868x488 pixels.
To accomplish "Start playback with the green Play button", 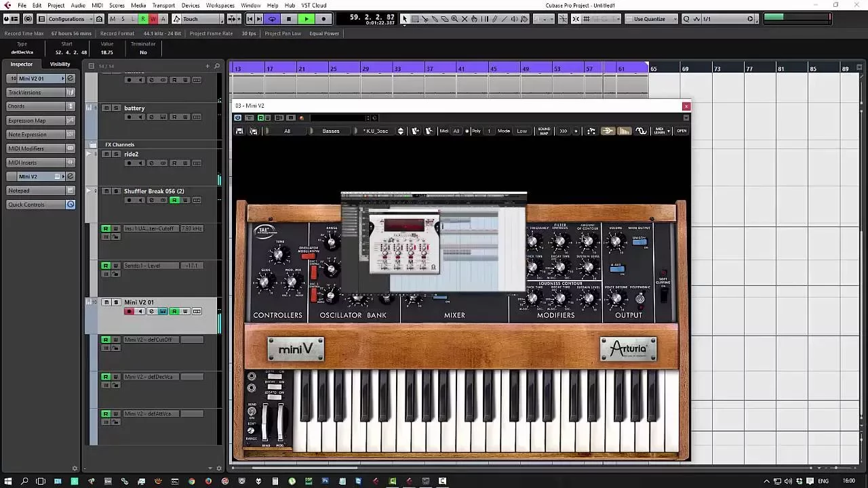I will [x=307, y=19].
